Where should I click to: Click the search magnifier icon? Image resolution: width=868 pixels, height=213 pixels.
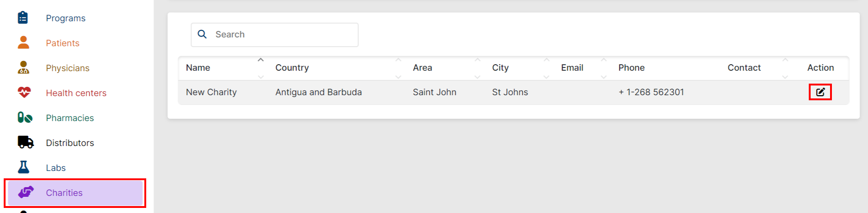tap(202, 34)
